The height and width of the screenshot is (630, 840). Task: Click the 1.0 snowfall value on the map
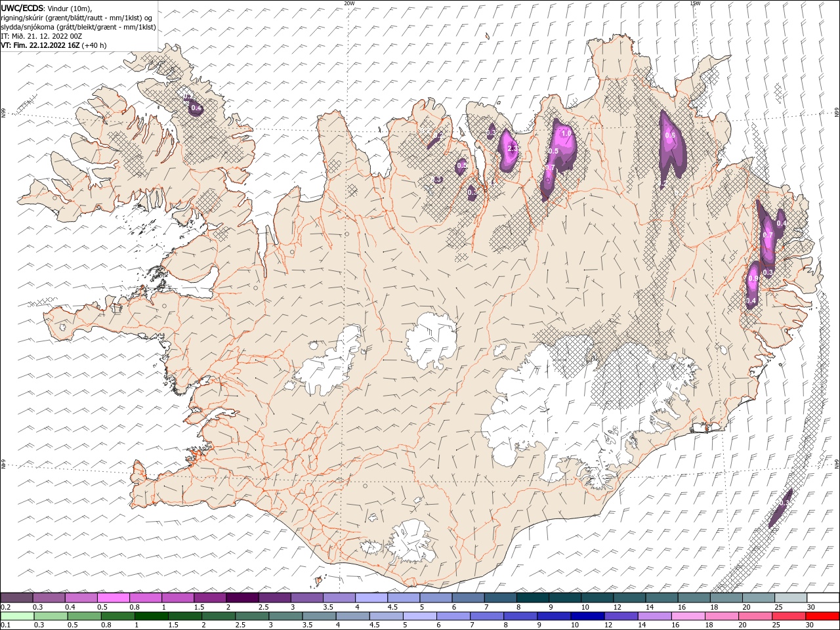tap(566, 133)
